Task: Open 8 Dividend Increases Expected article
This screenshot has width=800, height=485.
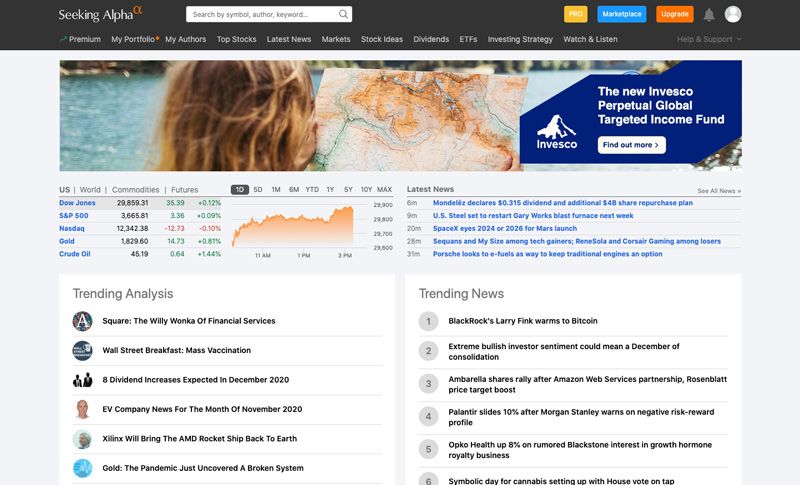Action: [195, 380]
